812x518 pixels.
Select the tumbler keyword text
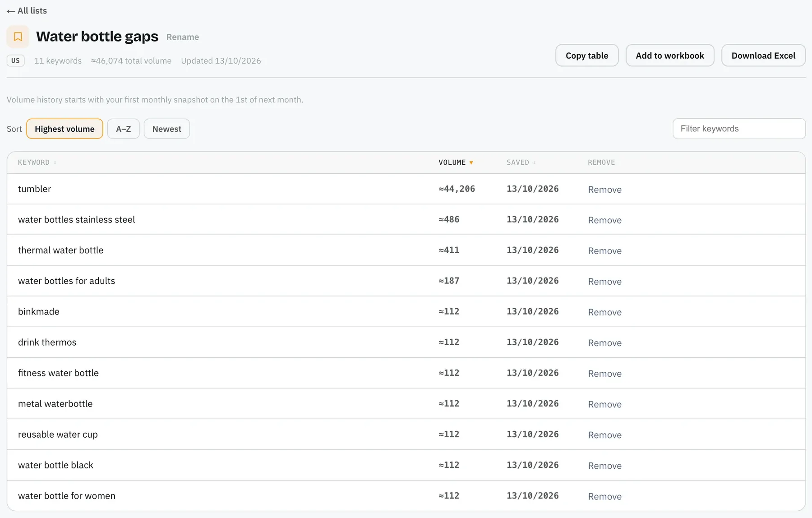click(x=35, y=189)
